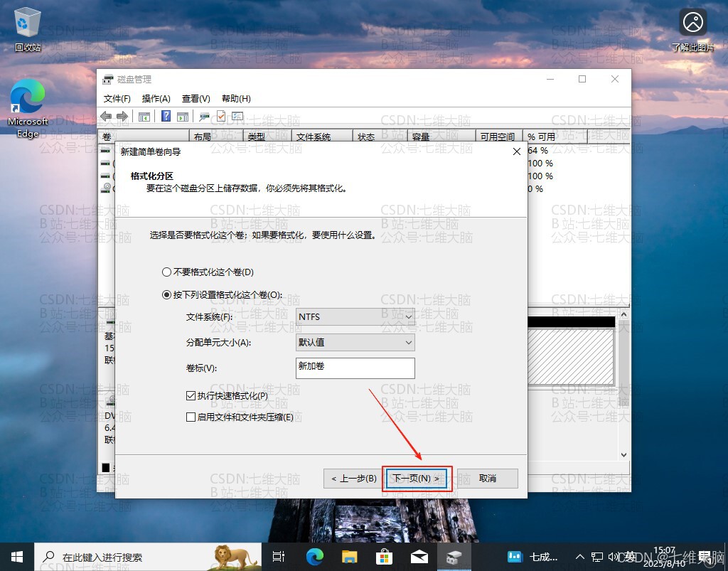Toggle the action pane icon on toolbar
The image size is (728, 571).
[181, 116]
